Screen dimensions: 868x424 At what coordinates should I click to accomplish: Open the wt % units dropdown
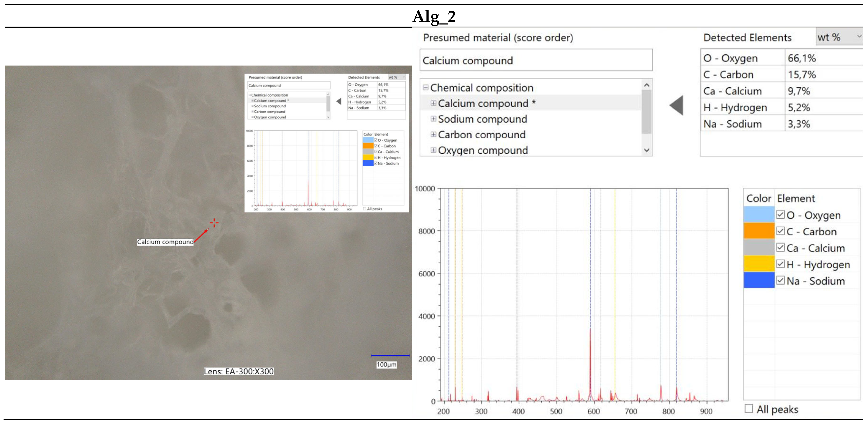[839, 37]
